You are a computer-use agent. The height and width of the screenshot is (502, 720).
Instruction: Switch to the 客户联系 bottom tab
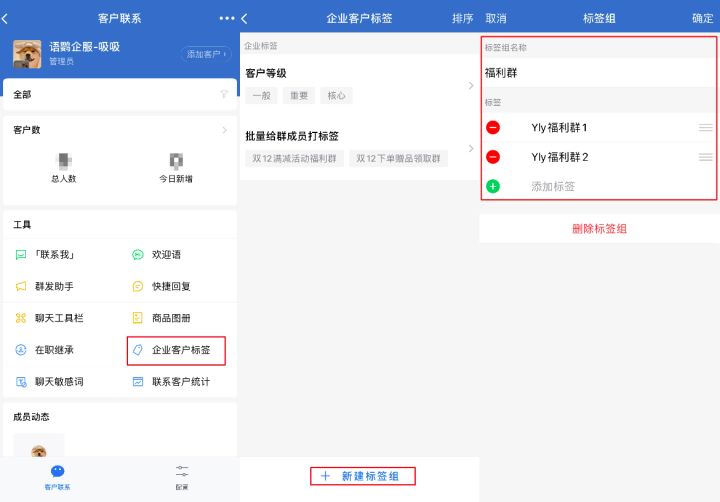[x=57, y=476]
